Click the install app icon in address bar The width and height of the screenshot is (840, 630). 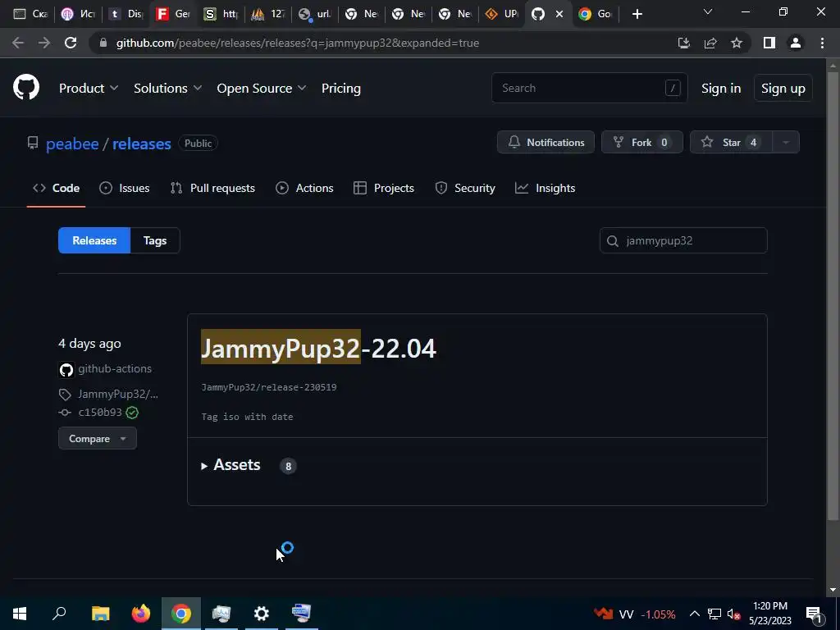(684, 43)
